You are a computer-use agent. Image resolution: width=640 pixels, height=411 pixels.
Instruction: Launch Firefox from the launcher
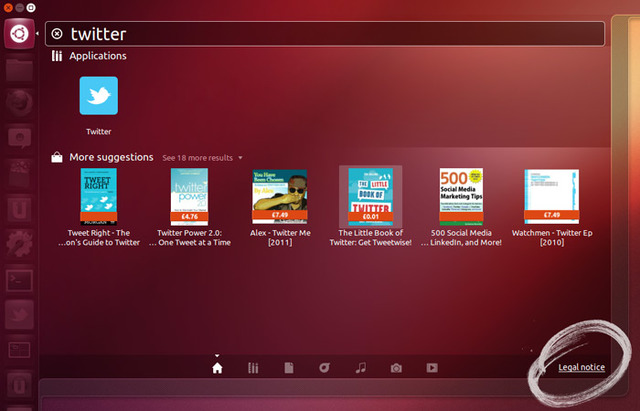(19, 102)
